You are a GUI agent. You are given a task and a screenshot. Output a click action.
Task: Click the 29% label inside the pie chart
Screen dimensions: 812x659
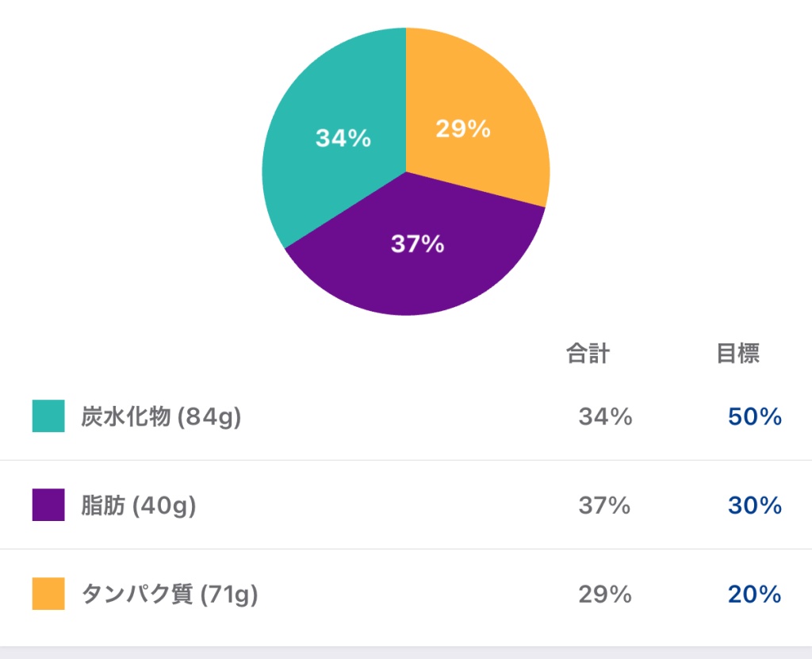(x=463, y=128)
